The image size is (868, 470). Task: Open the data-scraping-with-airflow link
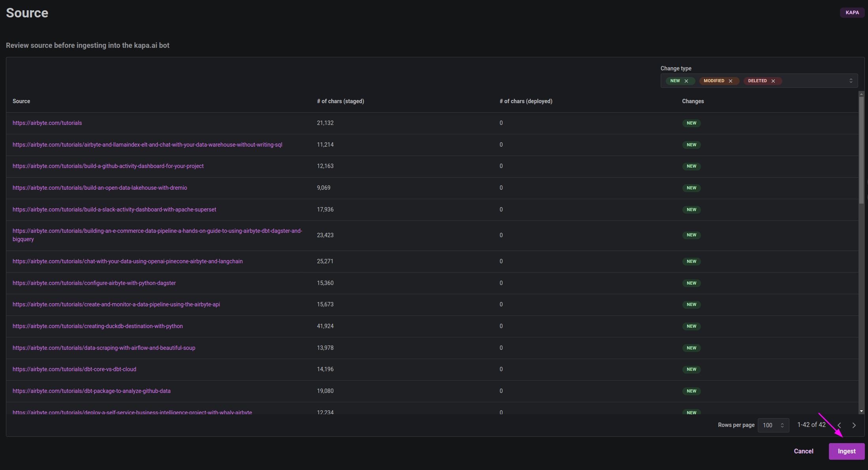point(104,348)
